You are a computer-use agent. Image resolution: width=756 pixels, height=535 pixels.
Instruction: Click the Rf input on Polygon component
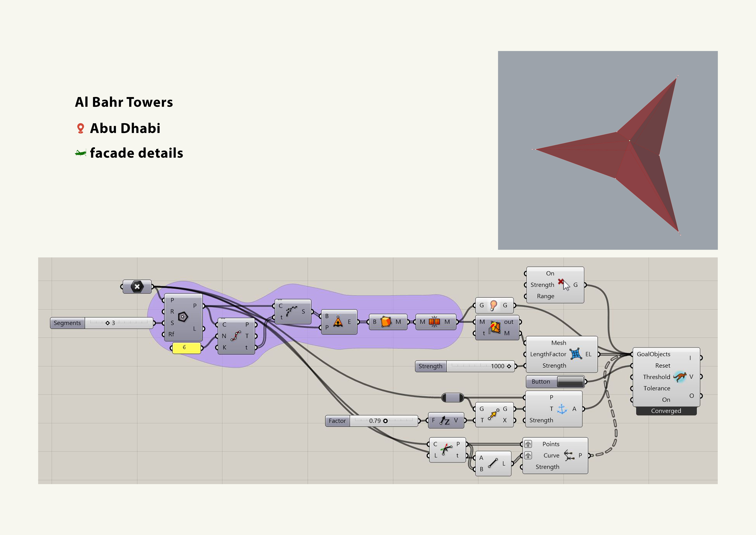pyautogui.click(x=171, y=334)
